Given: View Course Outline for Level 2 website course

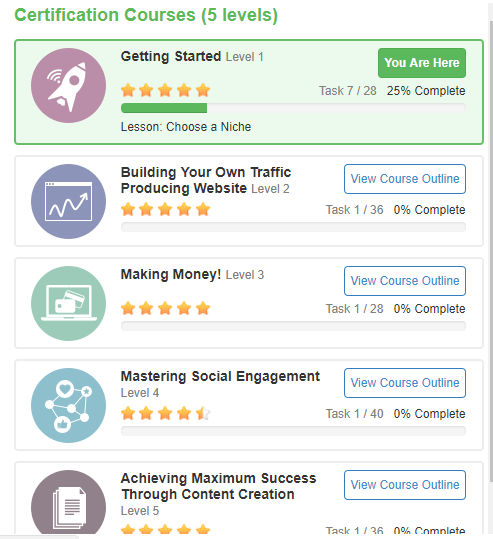Looking at the screenshot, I should click(405, 179).
